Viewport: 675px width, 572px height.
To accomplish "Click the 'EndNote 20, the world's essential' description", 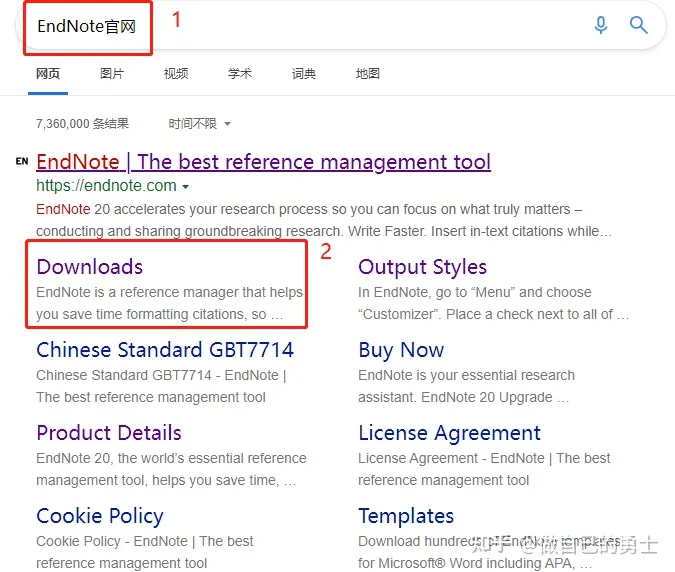I will [171, 469].
